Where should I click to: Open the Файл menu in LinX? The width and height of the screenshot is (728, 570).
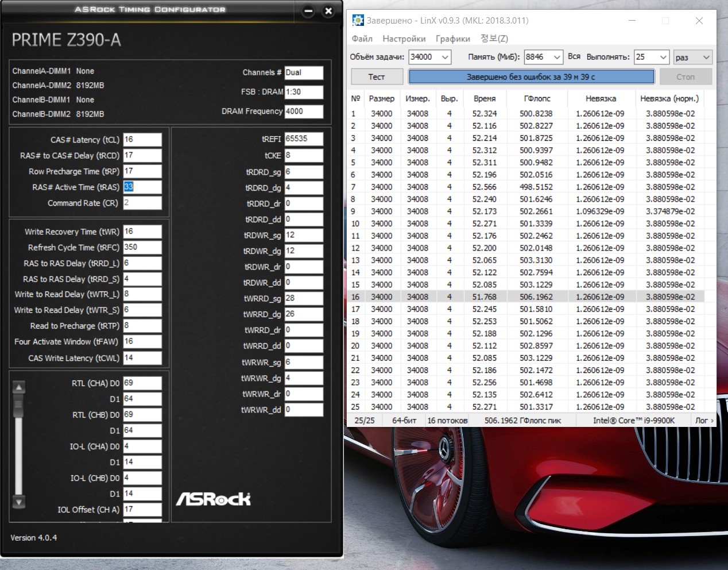(362, 38)
